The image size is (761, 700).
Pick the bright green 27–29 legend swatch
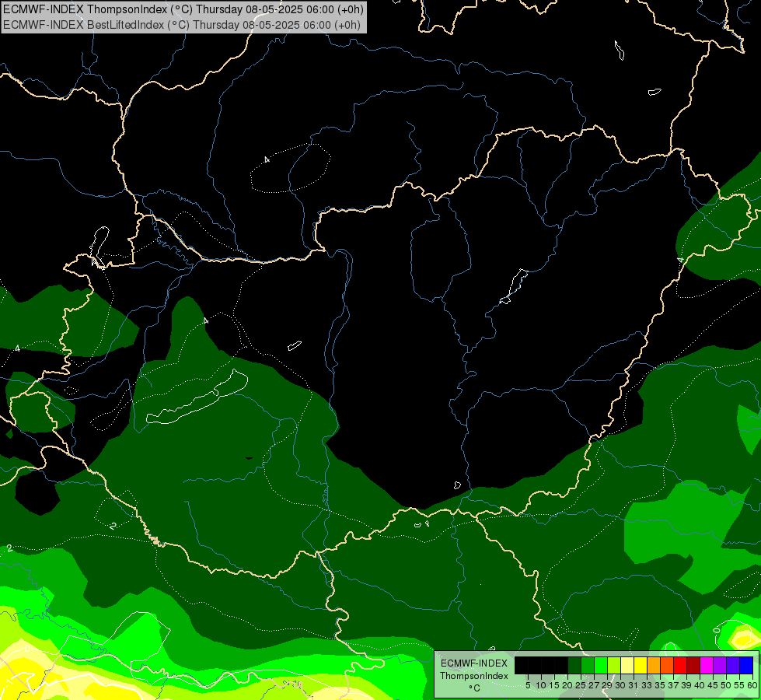point(601,665)
